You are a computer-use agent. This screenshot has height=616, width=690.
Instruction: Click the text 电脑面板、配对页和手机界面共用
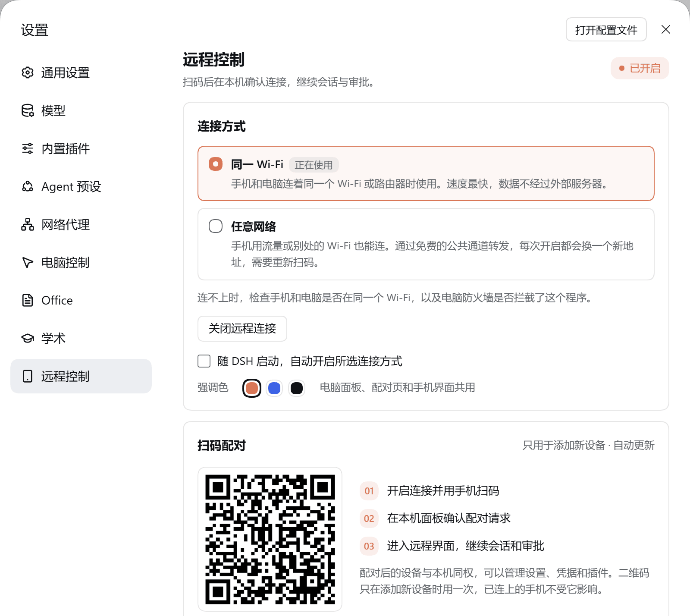[397, 387]
